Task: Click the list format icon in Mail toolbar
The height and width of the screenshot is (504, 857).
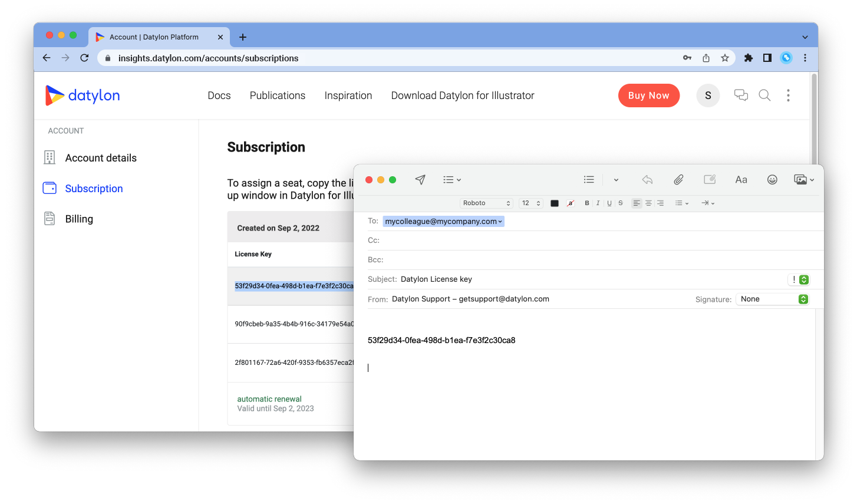Action: coord(589,180)
